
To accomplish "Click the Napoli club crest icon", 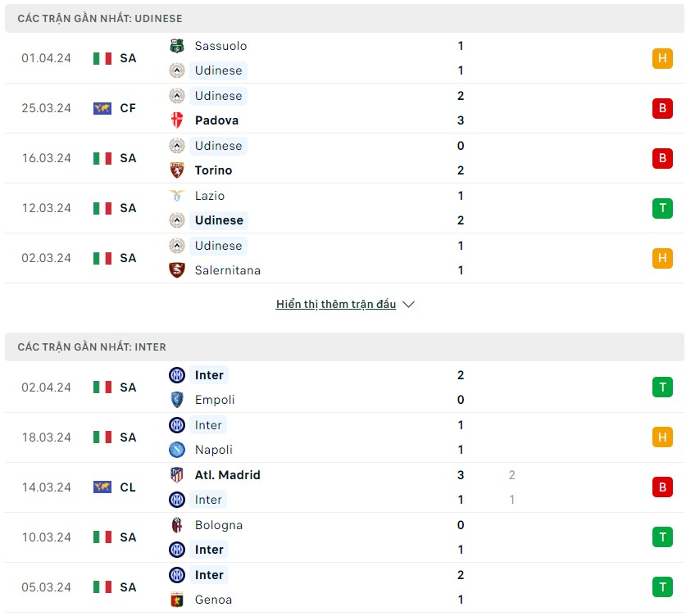I will [177, 450].
